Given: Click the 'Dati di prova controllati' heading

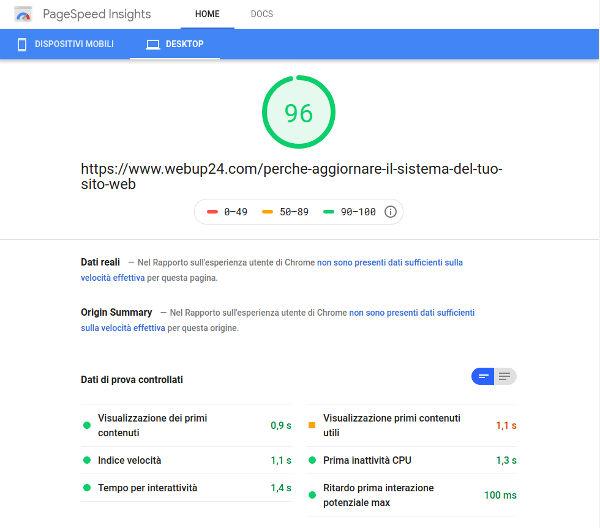Looking at the screenshot, I should pos(132,380).
